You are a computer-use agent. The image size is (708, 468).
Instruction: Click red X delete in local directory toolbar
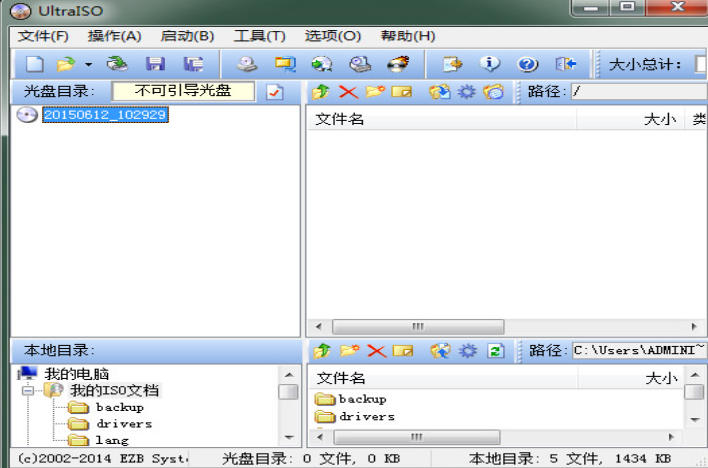(377, 351)
